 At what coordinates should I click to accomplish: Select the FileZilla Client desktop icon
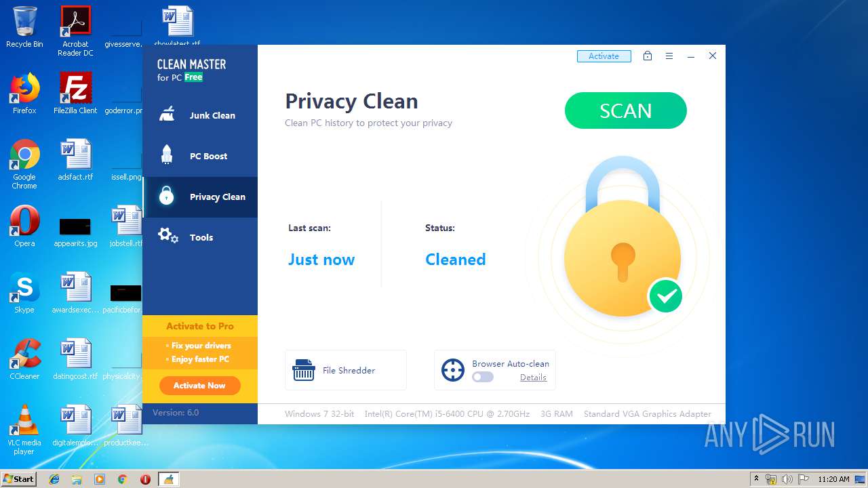(x=75, y=94)
